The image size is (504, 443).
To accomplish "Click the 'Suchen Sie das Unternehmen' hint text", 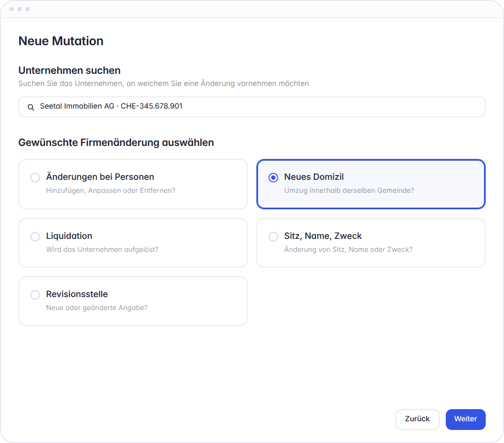I will pos(164,83).
